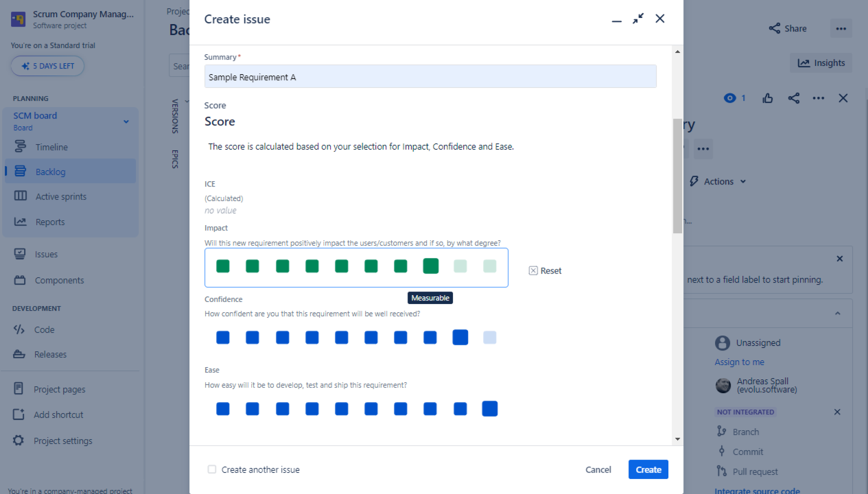Collapse the details panel chevron
Viewport: 868px width, 494px height.
click(x=837, y=314)
